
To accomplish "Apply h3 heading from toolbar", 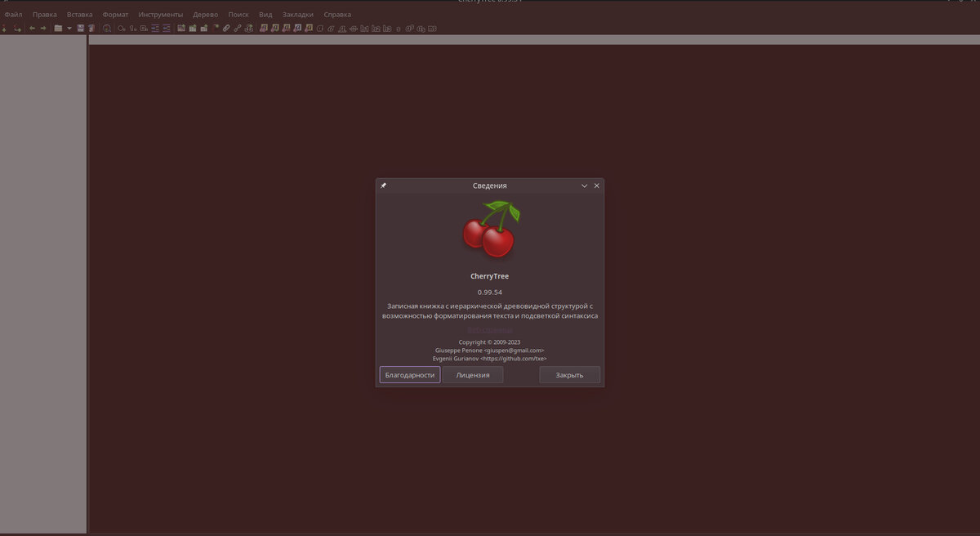I will click(x=387, y=29).
